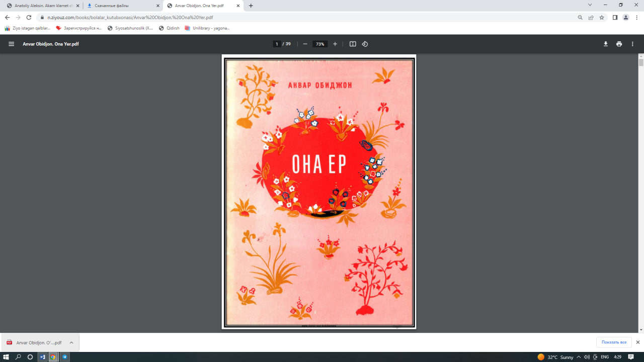Open the notification center
Image resolution: width=644 pixels, height=362 pixels.
[631, 357]
